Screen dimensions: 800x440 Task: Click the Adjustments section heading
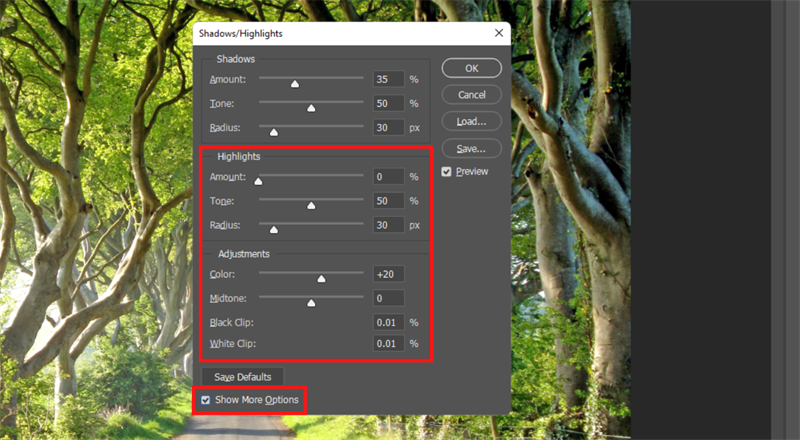tap(244, 254)
